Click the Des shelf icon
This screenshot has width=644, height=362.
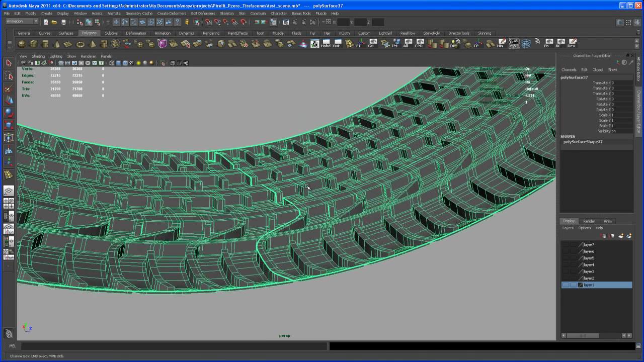(x=572, y=44)
